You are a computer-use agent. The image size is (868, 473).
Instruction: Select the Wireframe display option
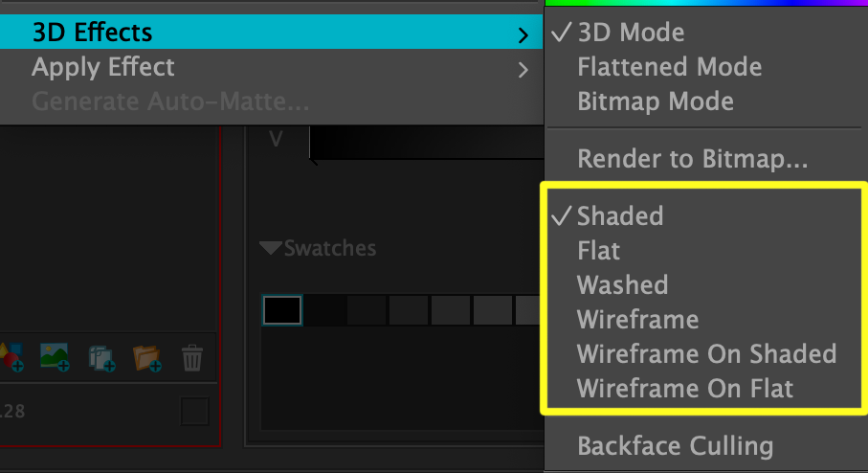[637, 320]
